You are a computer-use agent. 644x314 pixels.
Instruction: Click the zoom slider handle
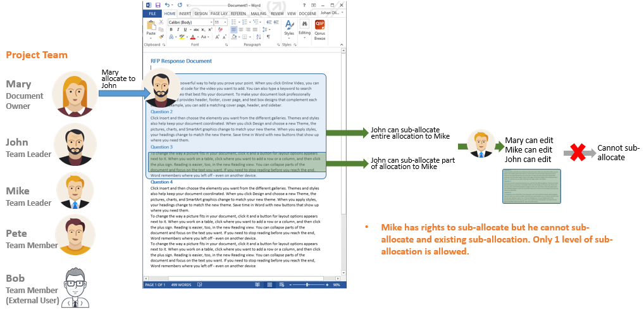click(x=307, y=285)
